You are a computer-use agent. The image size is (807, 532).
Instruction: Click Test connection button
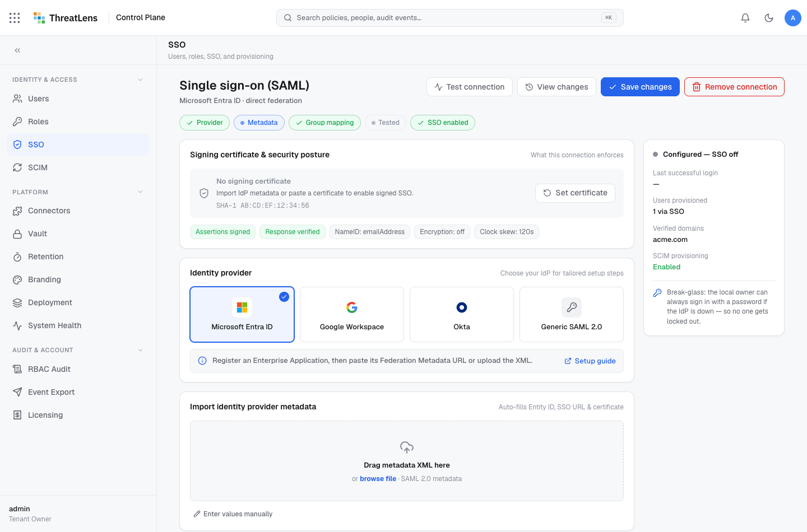pyautogui.click(x=470, y=87)
